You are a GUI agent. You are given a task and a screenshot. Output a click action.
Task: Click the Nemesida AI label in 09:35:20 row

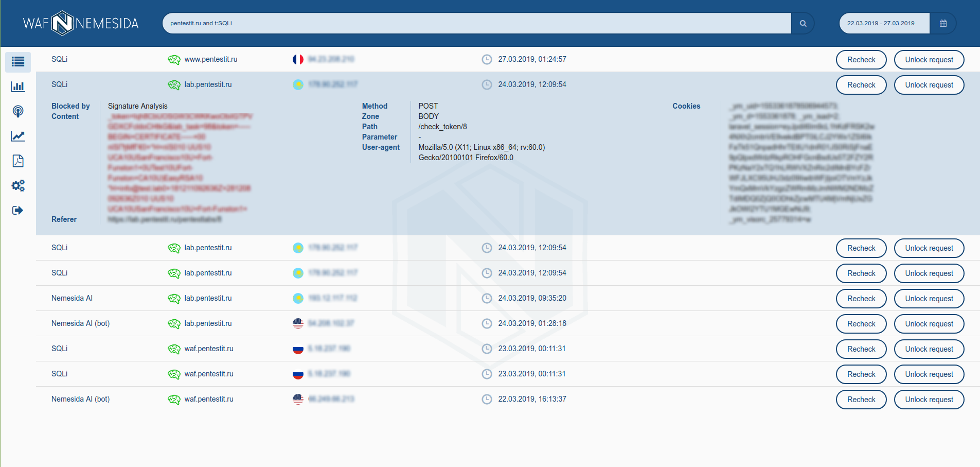(x=72, y=298)
